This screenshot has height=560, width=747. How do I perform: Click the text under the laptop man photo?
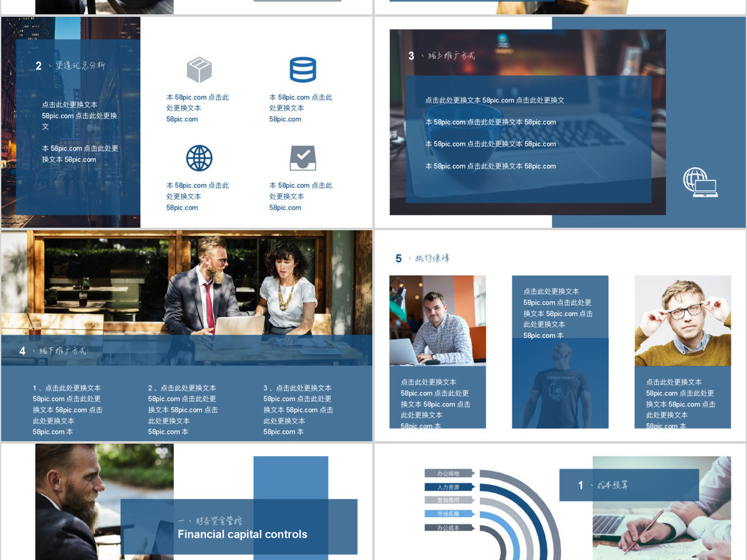[435, 404]
